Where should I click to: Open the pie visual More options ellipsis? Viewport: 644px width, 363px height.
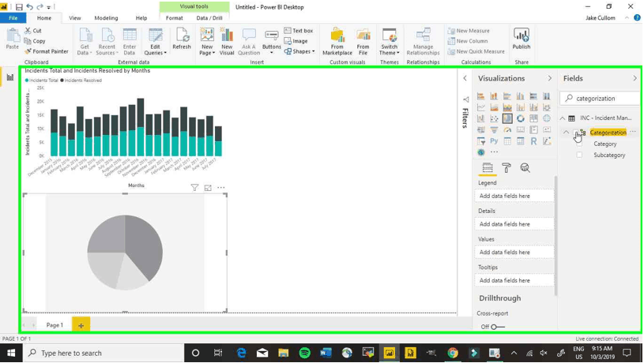coord(221,188)
